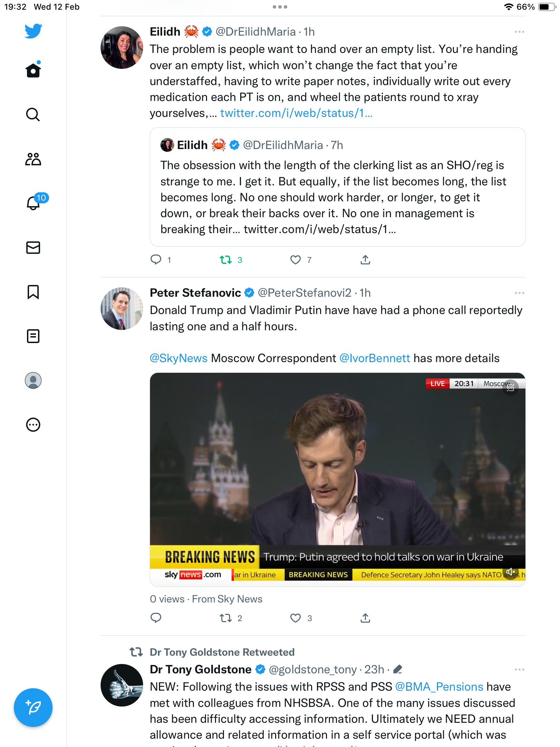The width and height of the screenshot is (560, 747).
Task: Open more options on Eilidh's tweet
Action: 519,32
